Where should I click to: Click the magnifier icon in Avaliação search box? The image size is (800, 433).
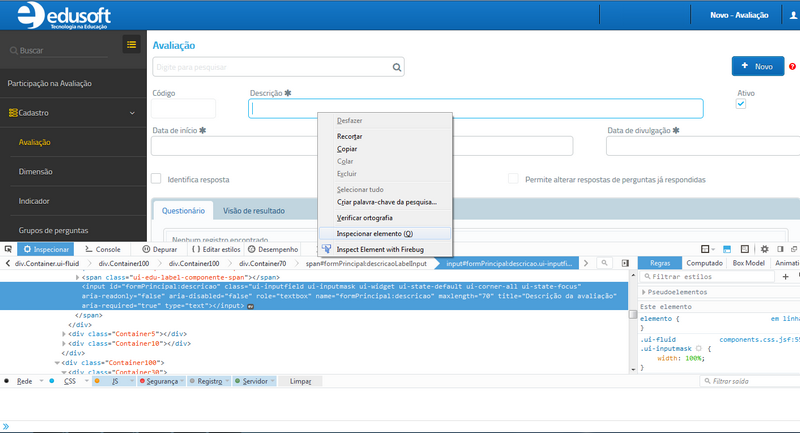tap(396, 67)
